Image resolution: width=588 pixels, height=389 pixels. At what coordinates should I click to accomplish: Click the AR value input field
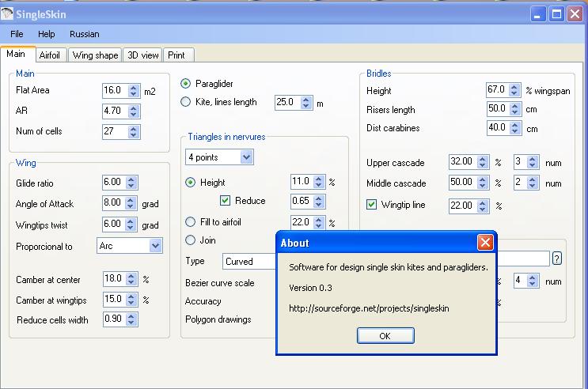pos(114,111)
